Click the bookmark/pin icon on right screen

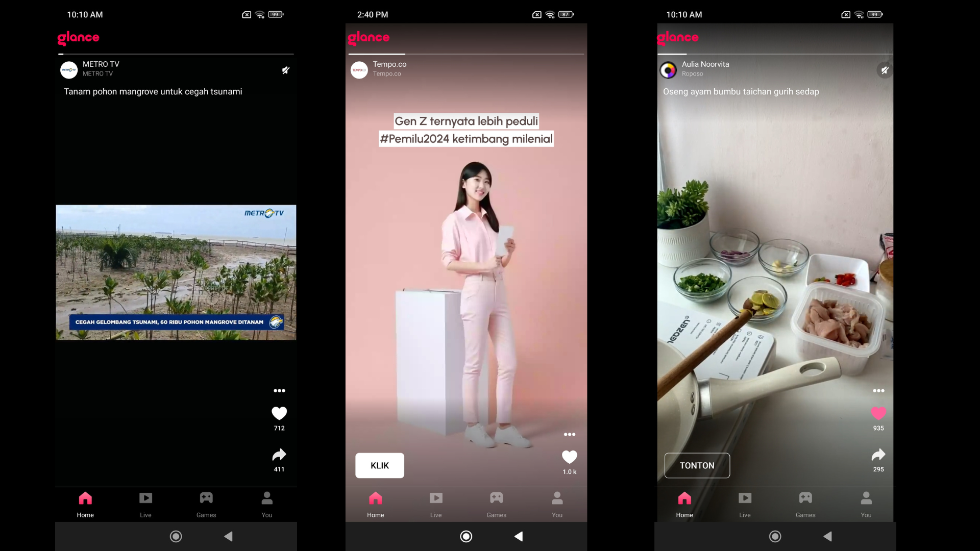pyautogui.click(x=885, y=70)
